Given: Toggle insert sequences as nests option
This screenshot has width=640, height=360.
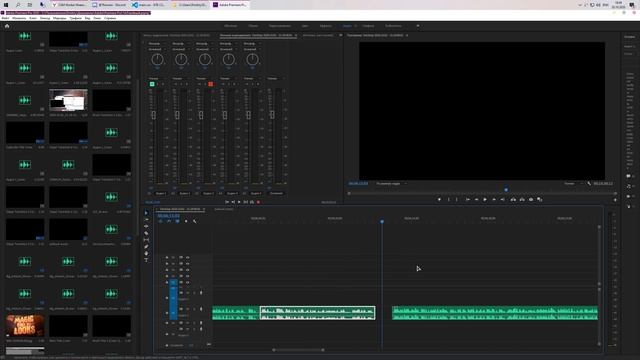Looking at the screenshot, I should click(160, 221).
